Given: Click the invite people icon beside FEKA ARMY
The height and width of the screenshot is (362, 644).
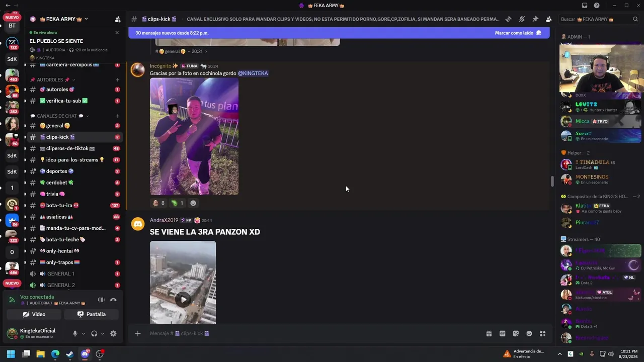Looking at the screenshot, I should click(x=118, y=19).
